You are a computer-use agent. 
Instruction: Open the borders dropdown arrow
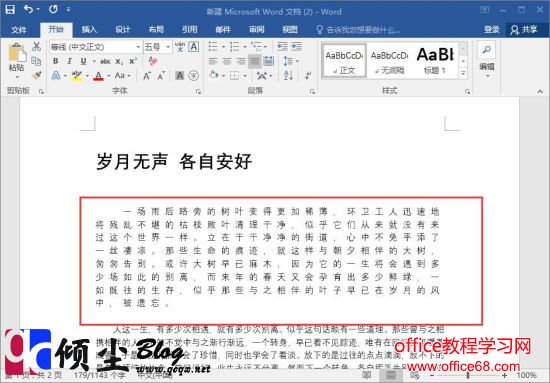tap(244, 75)
